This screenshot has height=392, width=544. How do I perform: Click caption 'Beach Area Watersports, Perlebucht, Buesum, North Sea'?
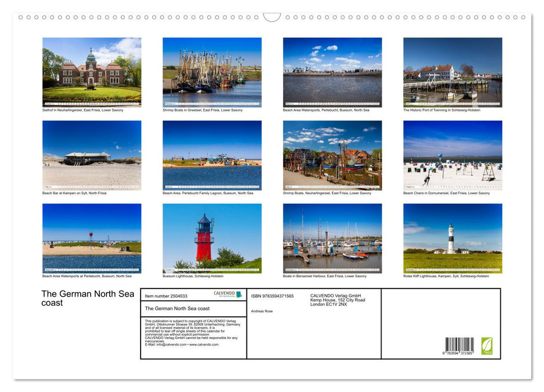click(326, 110)
